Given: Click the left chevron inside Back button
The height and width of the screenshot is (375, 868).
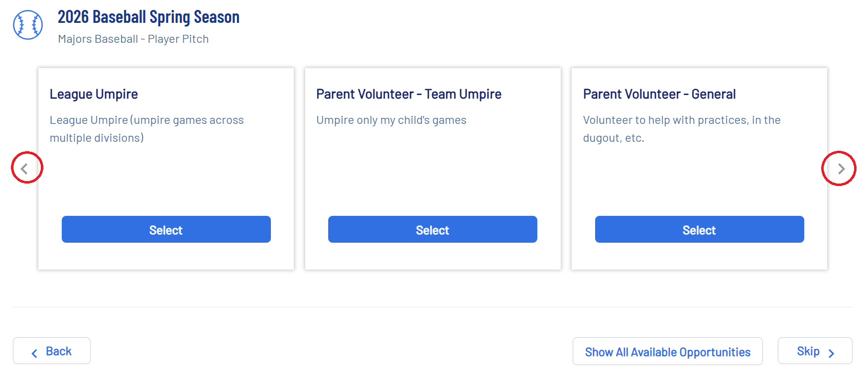Looking at the screenshot, I should point(34,353).
